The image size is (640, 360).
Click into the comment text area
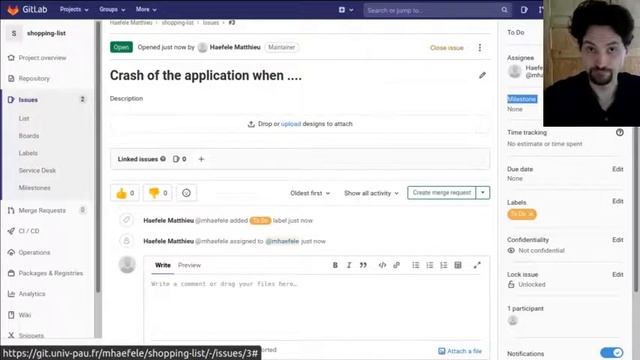click(x=317, y=308)
